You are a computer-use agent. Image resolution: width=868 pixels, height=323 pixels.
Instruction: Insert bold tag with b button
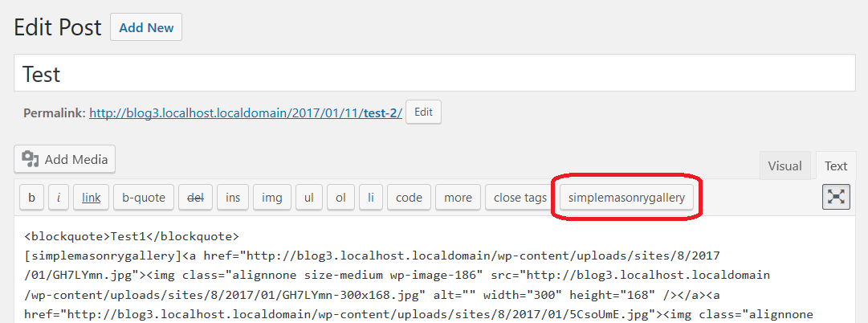pos(31,197)
